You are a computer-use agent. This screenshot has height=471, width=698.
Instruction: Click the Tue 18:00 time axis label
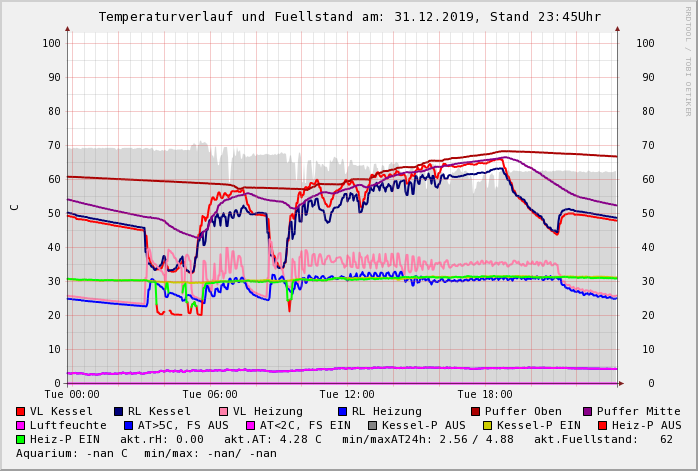(x=484, y=395)
